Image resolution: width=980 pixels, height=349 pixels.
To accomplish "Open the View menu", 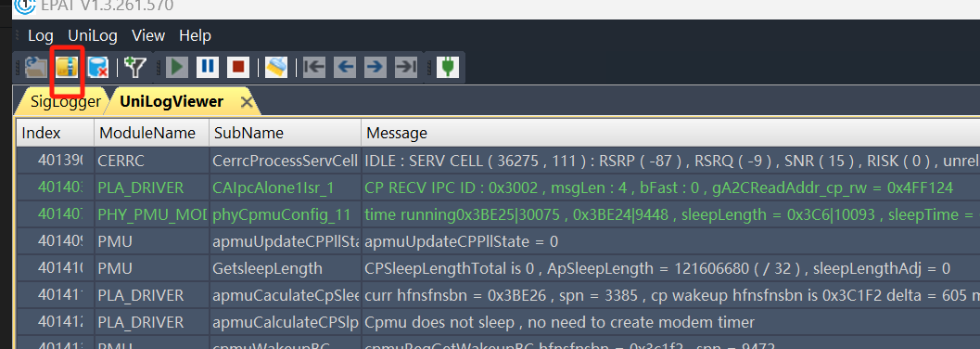I will (148, 35).
